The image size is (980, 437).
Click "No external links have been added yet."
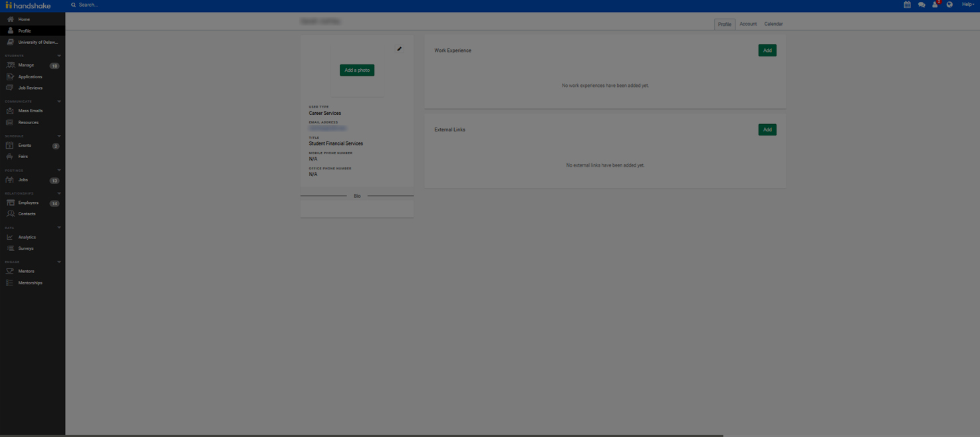tap(605, 165)
